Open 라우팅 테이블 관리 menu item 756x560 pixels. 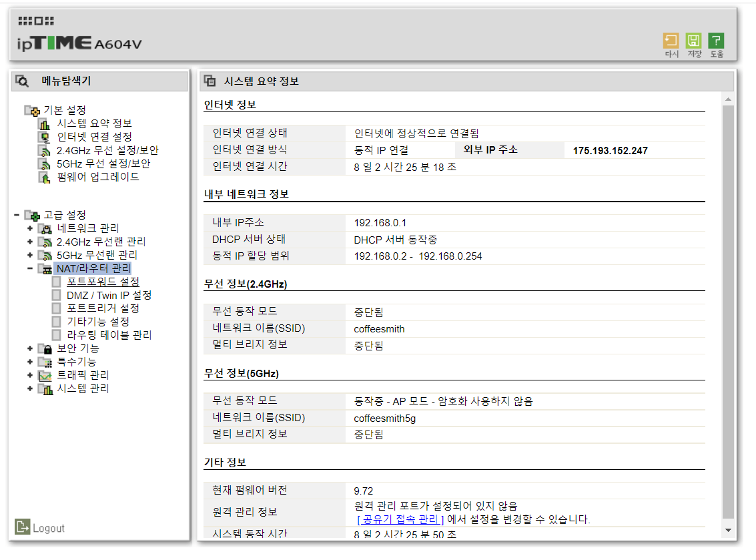coord(109,335)
